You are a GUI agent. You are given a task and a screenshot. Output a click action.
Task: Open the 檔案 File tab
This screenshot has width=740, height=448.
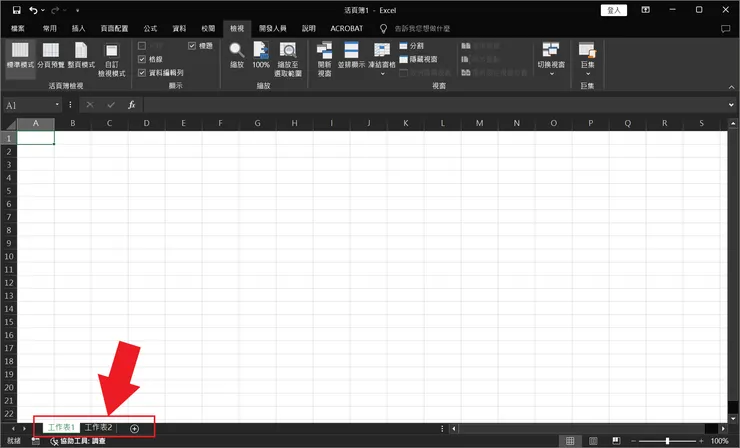coord(18,29)
